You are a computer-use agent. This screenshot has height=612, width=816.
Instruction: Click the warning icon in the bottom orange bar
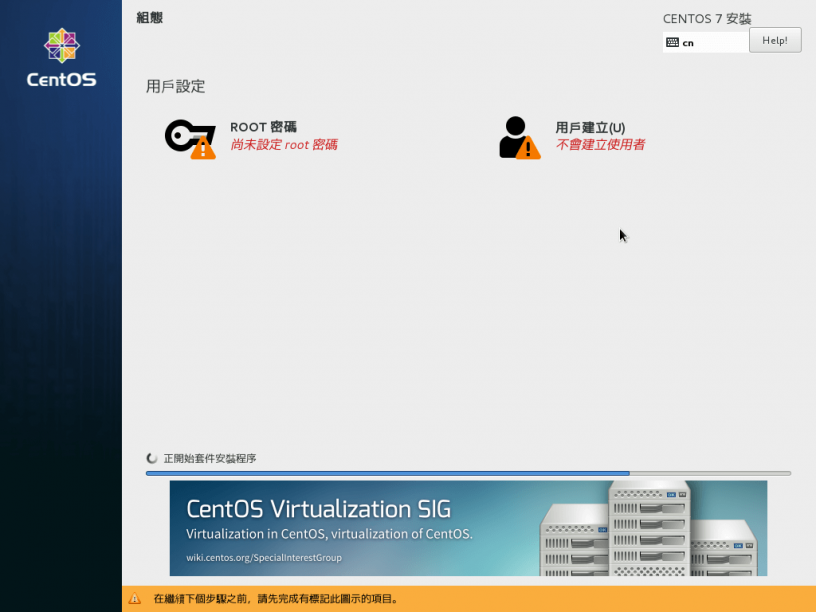point(136,600)
